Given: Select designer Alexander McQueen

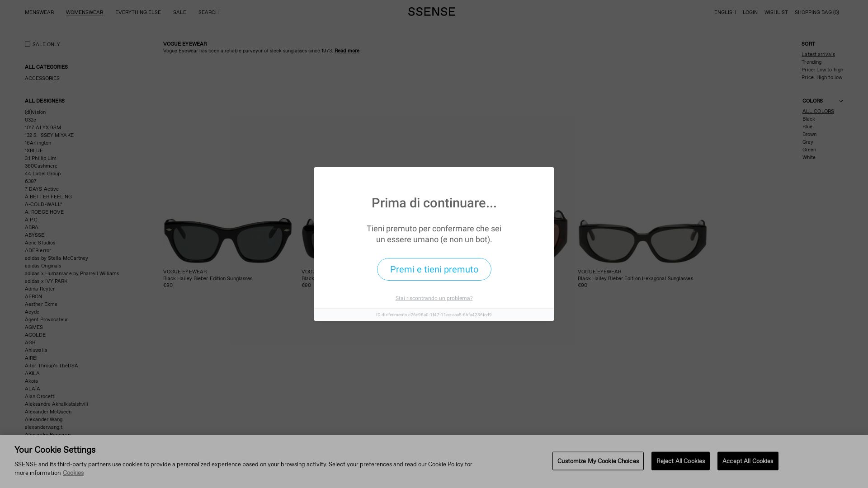Looking at the screenshot, I should point(48,412).
